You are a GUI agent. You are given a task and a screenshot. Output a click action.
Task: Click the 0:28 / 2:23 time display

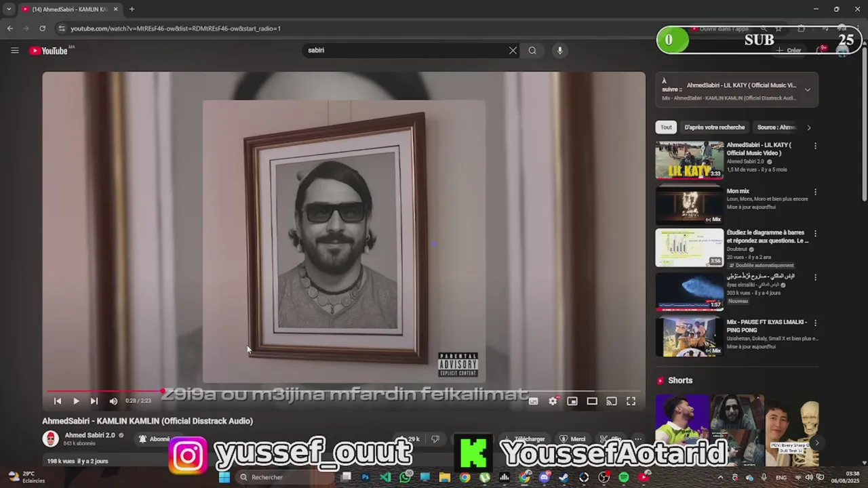[138, 401]
